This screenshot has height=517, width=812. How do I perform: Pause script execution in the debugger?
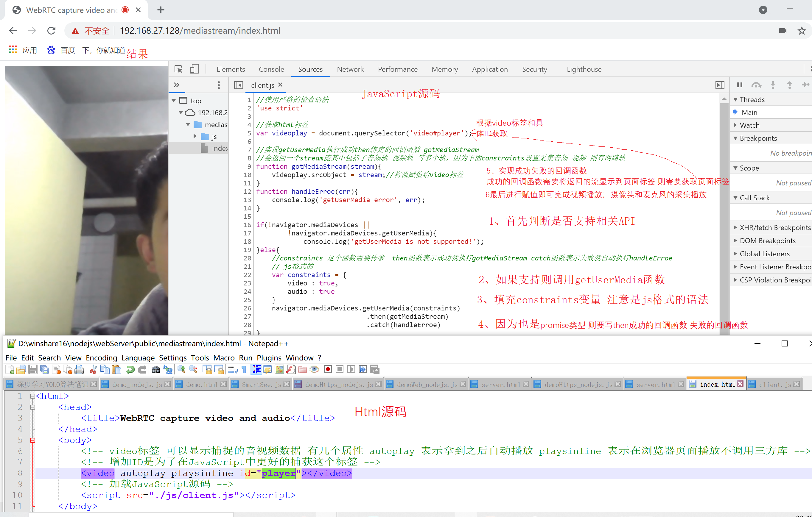[x=739, y=85]
